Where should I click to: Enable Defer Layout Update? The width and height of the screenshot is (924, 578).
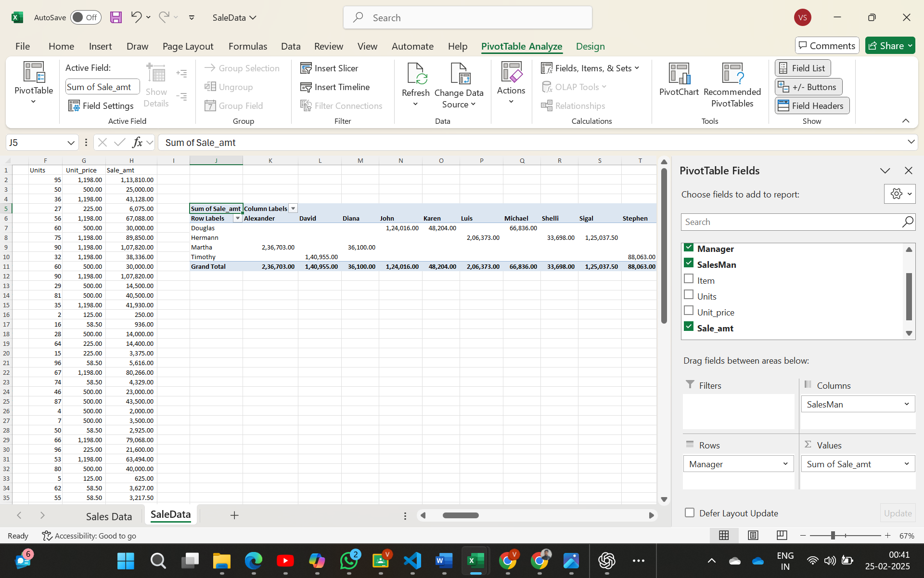[690, 513]
